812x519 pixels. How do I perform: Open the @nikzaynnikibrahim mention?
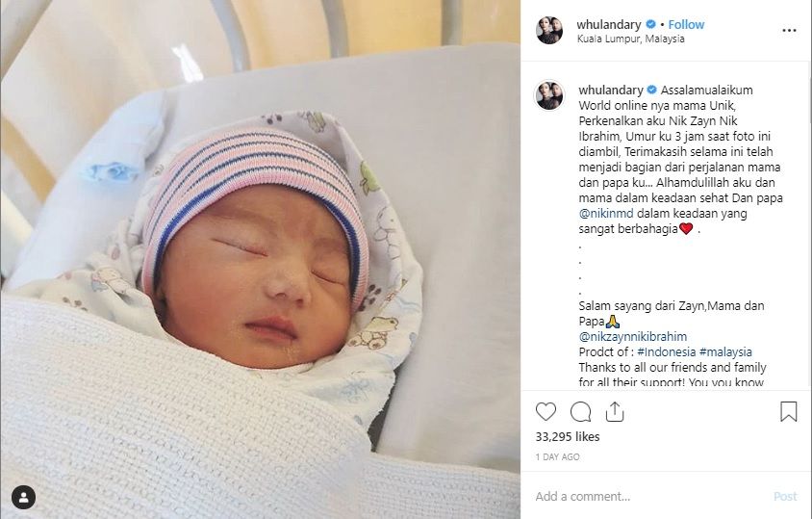pyautogui.click(x=632, y=336)
